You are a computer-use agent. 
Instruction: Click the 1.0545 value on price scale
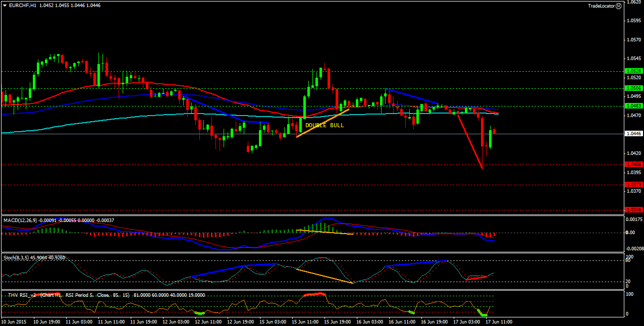point(633,59)
